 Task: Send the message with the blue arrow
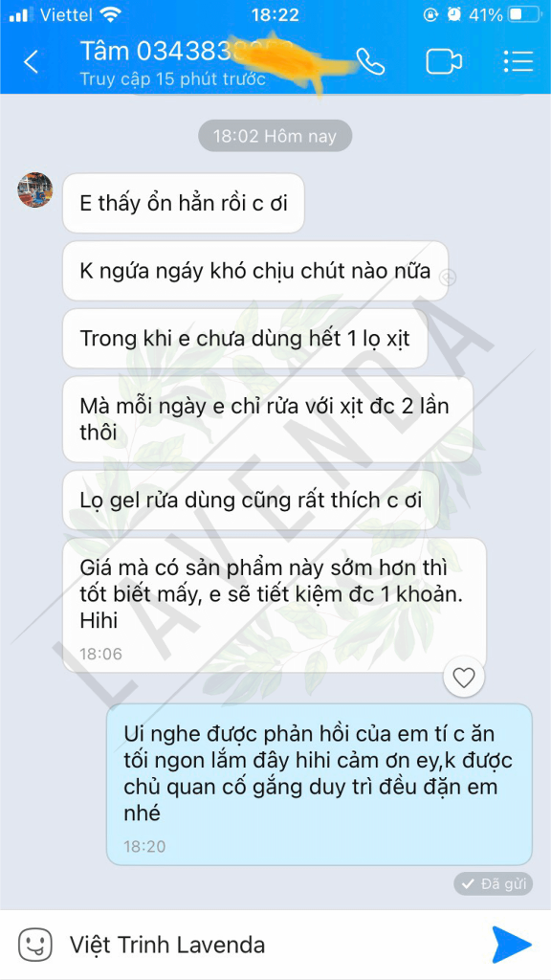pyautogui.click(x=511, y=945)
